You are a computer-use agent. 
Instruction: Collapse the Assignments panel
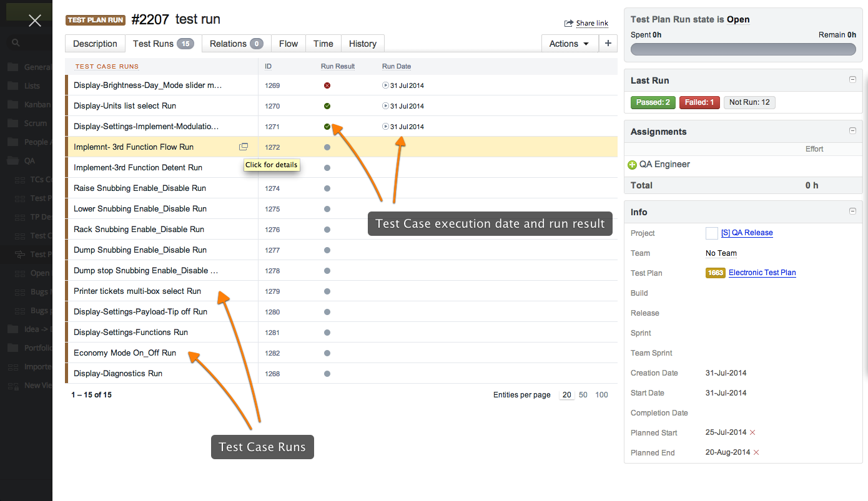click(x=852, y=131)
